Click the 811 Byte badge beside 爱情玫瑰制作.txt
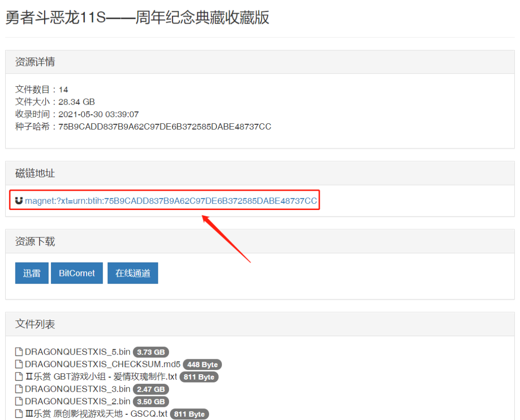 pos(199,377)
